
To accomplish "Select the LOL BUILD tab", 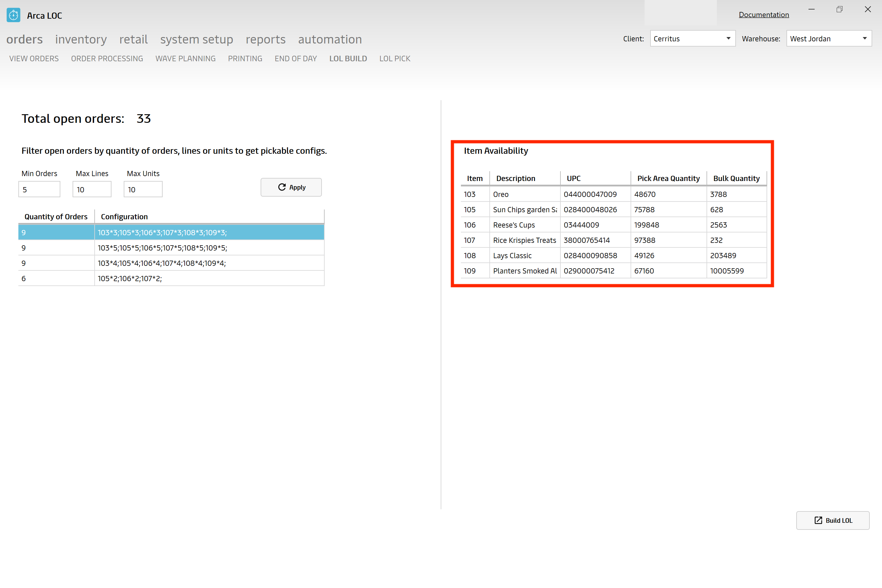I will coord(349,58).
